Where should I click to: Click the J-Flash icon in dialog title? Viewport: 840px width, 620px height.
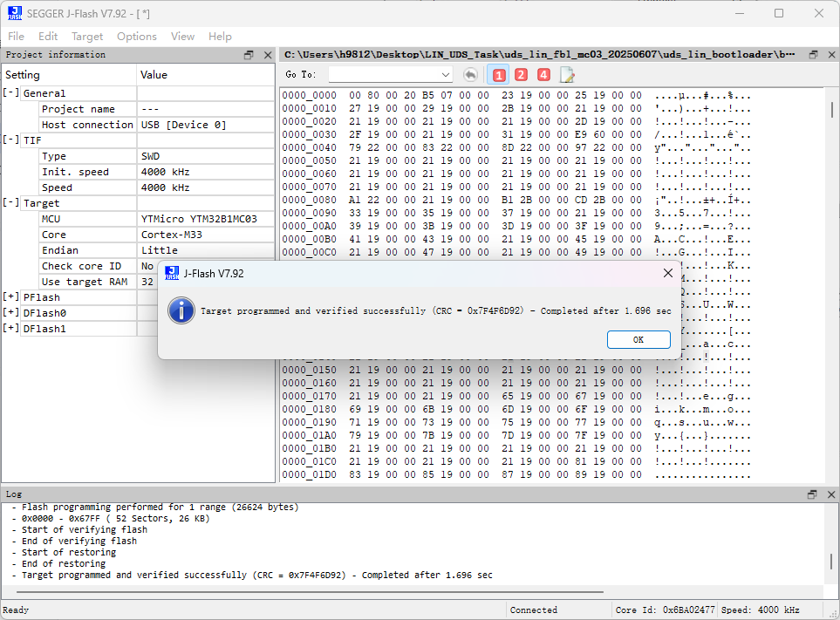click(x=172, y=273)
